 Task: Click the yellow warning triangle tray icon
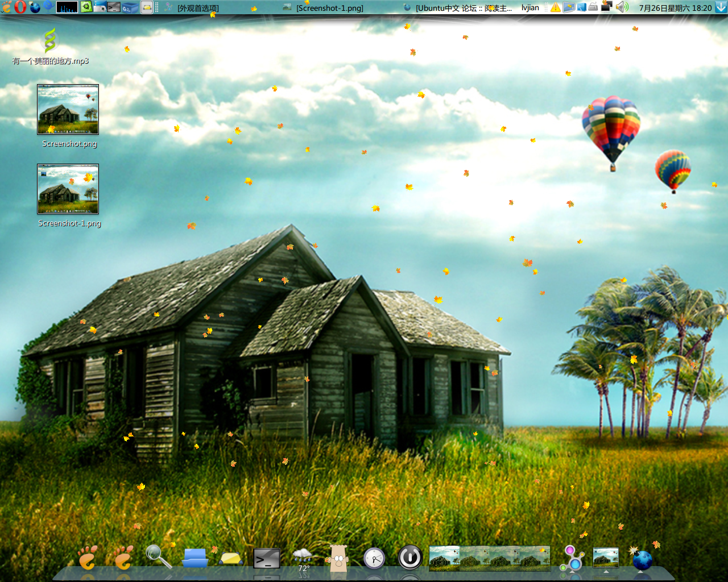(555, 7)
